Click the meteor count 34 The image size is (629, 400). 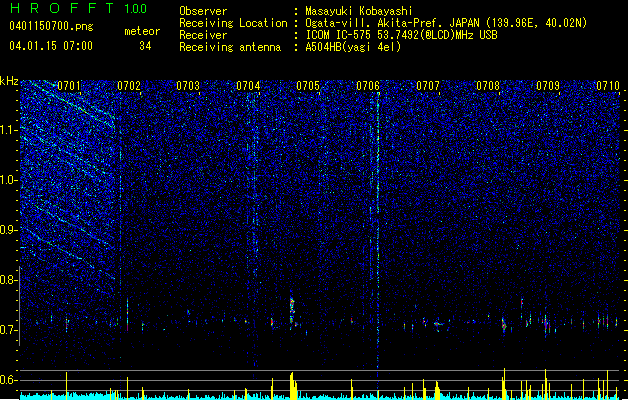coord(145,46)
